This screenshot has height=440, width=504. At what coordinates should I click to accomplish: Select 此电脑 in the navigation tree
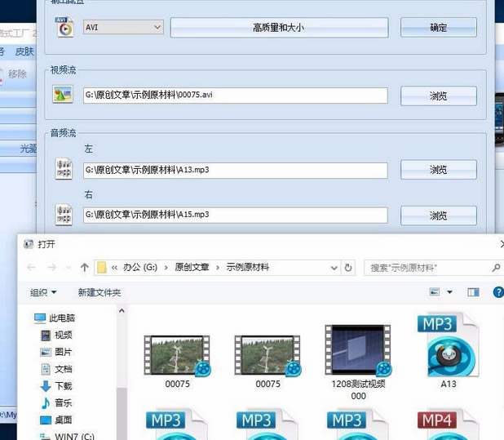point(55,318)
